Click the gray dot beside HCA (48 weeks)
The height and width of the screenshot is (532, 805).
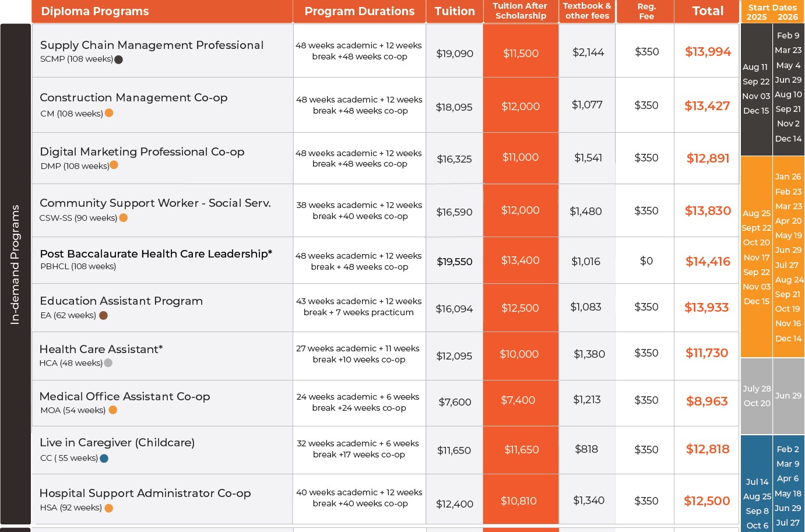(108, 363)
